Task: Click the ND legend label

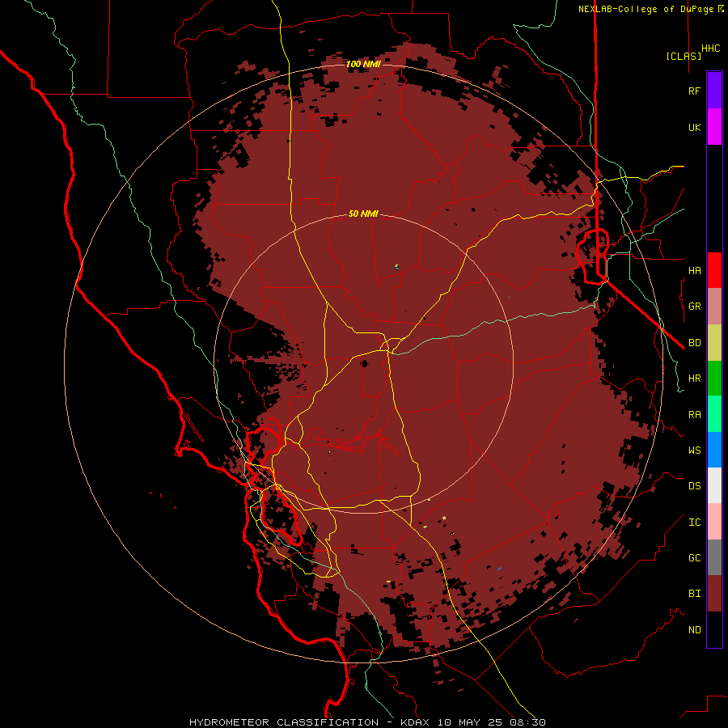Action: [694, 630]
